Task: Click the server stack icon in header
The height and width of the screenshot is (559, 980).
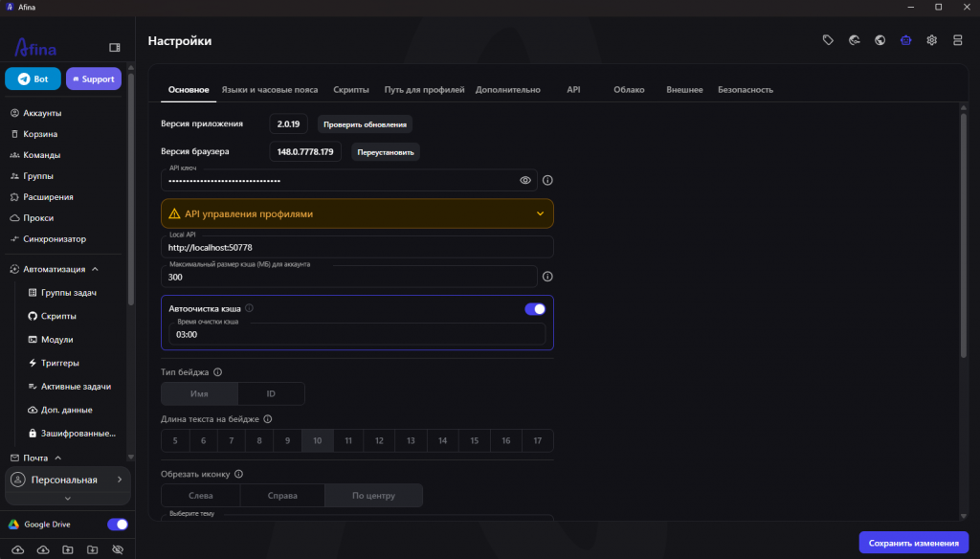Action: (957, 40)
